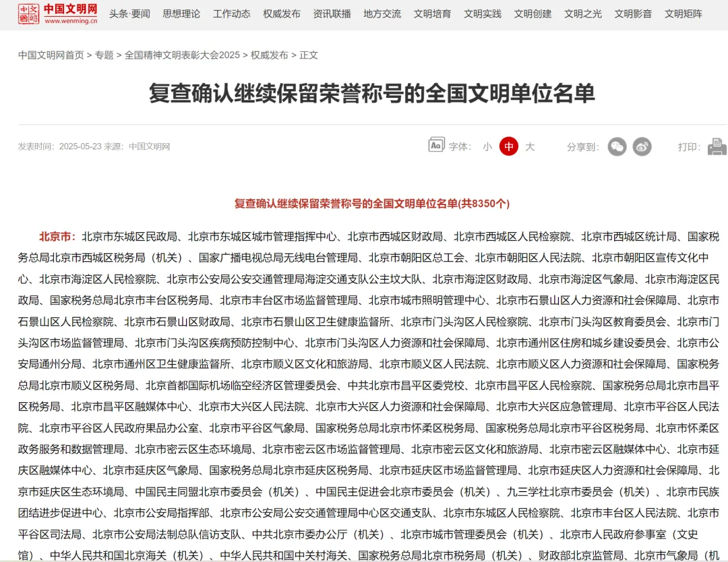Open 文明实践 in the nav bar

click(x=483, y=14)
